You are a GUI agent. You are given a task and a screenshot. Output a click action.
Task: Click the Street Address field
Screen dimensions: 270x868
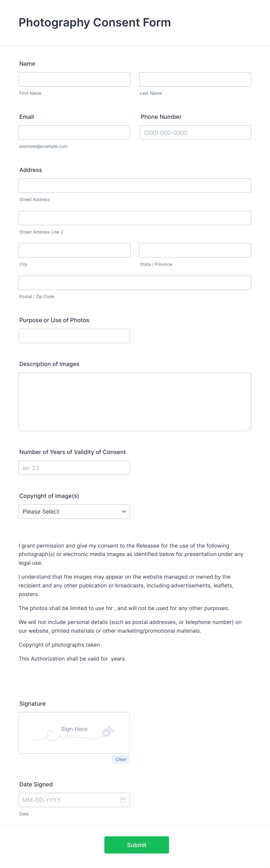[135, 185]
